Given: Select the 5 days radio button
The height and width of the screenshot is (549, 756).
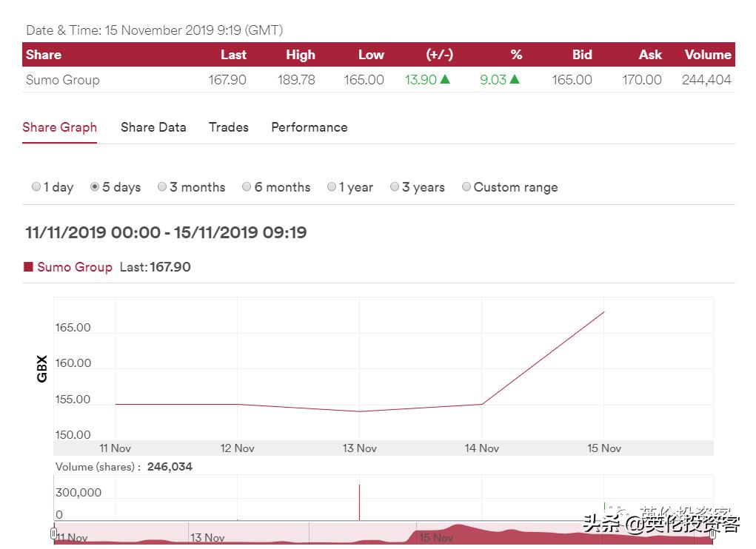Looking at the screenshot, I should pyautogui.click(x=95, y=186).
